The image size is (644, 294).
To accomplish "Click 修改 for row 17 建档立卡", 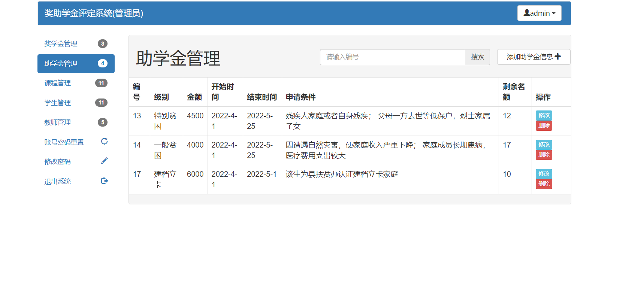I will point(544,174).
